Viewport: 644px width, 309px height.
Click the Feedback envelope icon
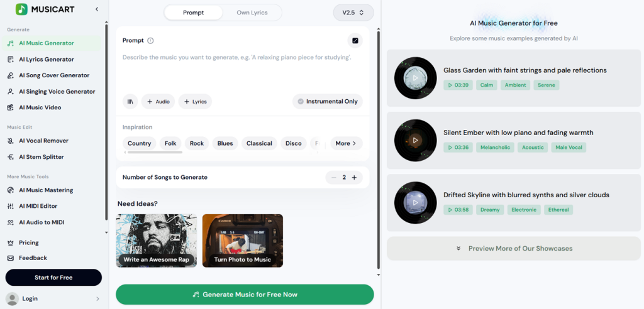tap(11, 258)
